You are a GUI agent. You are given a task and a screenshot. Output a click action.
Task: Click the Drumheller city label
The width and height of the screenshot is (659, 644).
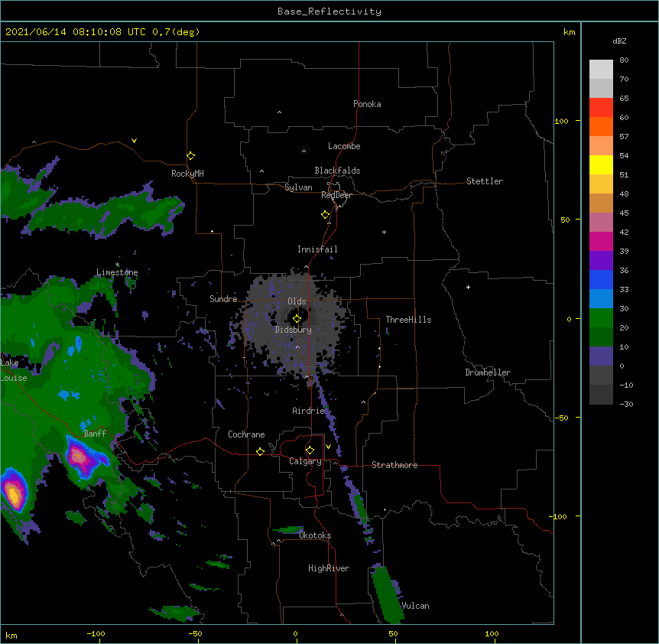coord(488,372)
